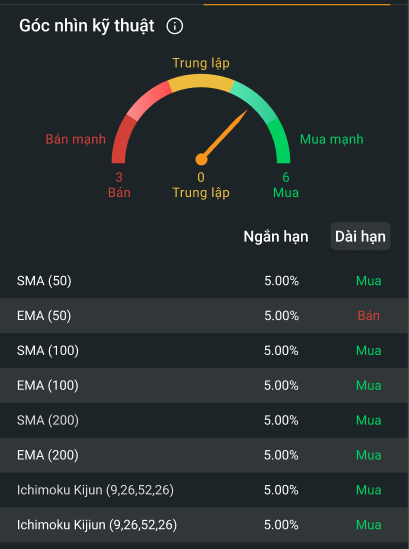This screenshot has width=409, height=549.
Task: Click the red Bán signal for EMA (50)
Action: click(368, 315)
